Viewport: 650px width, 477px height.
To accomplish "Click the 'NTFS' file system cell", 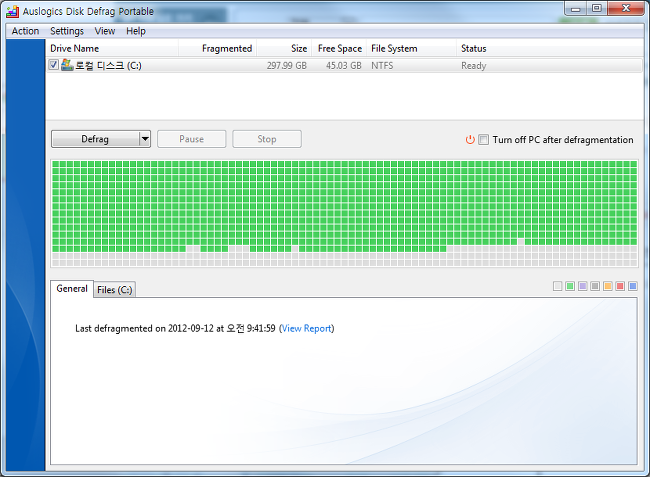I will pyautogui.click(x=382, y=65).
